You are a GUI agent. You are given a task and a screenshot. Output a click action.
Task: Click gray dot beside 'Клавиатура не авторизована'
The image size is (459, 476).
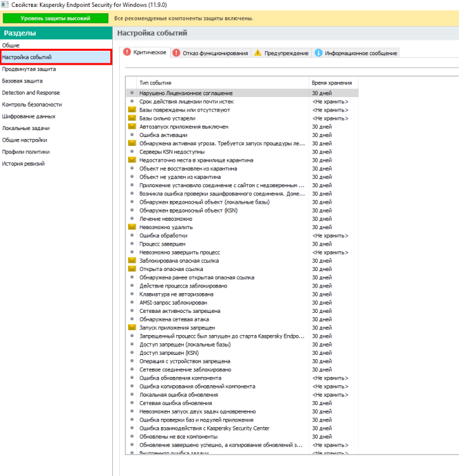pos(132,294)
